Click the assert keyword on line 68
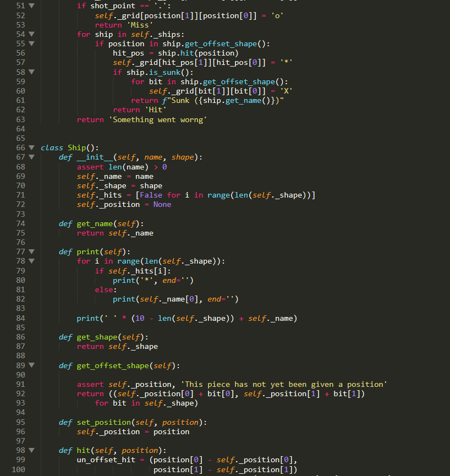The width and height of the screenshot is (450, 476). click(90, 167)
